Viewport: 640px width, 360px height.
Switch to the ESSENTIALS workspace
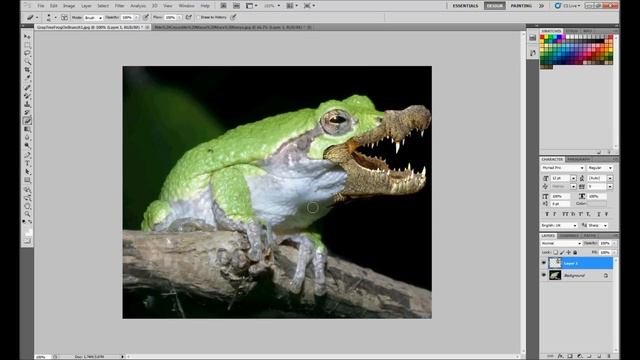pos(465,6)
